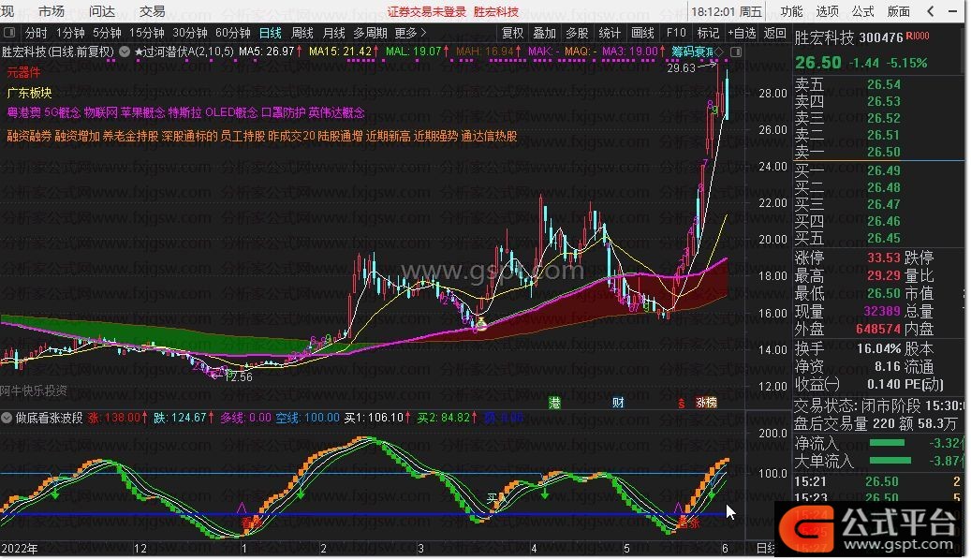This screenshot has width=971, height=560.
Task: Open the 市场 menu
Action: [x=51, y=11]
